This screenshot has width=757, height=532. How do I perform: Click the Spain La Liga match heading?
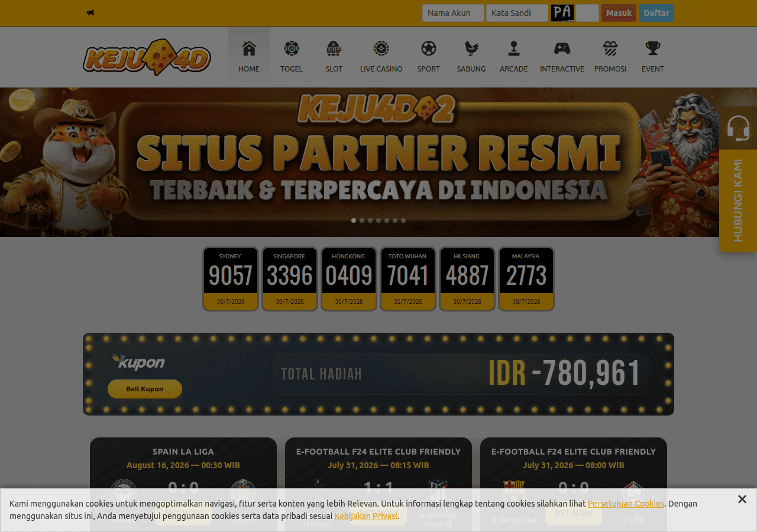[x=183, y=452]
